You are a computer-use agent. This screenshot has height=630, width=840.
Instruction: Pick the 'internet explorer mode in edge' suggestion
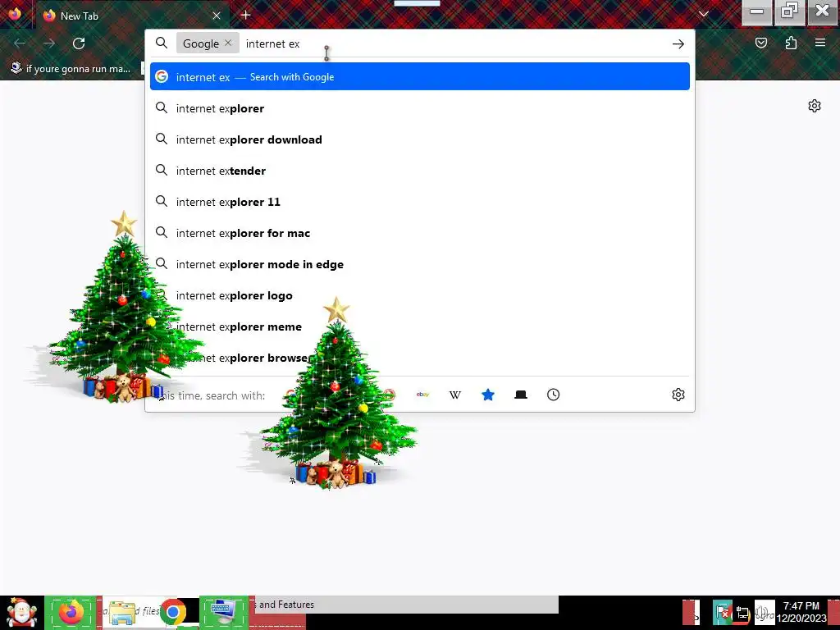420,264
